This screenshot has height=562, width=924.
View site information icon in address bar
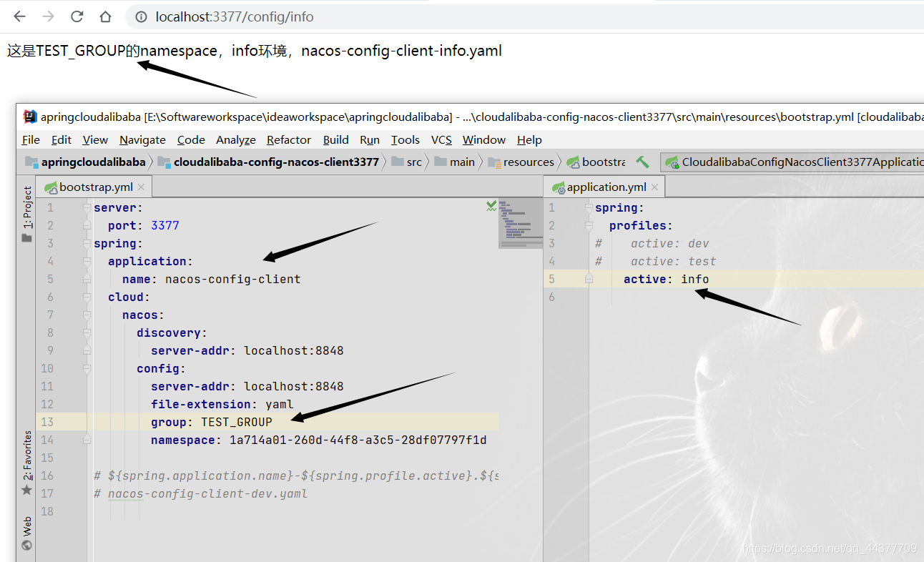[x=142, y=16]
